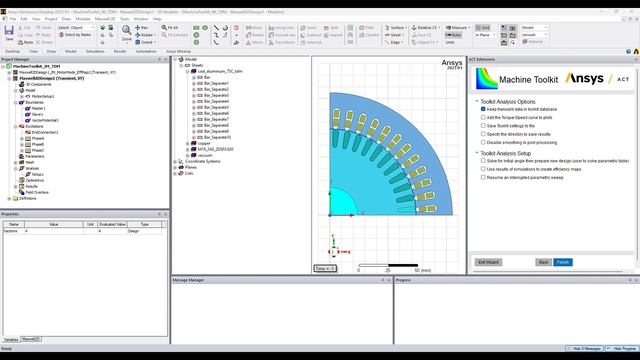The width and height of the screenshot is (640, 360).
Task: Open the Select: Object dropdown
Action: pos(76,28)
